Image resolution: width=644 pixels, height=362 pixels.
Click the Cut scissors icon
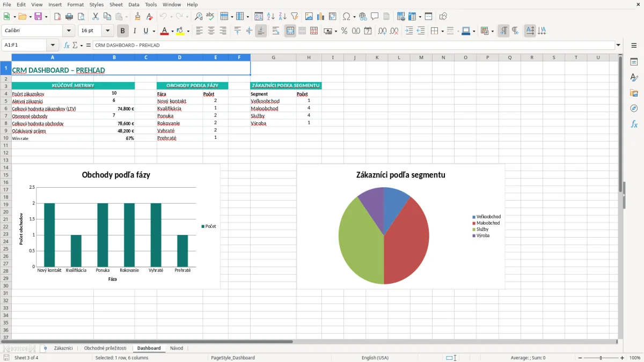(x=96, y=17)
